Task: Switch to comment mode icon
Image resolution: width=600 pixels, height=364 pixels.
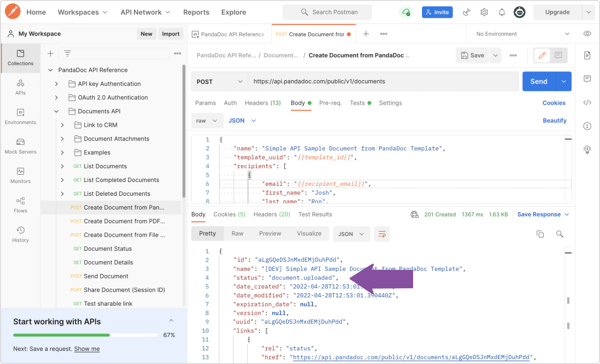Action: (558, 56)
